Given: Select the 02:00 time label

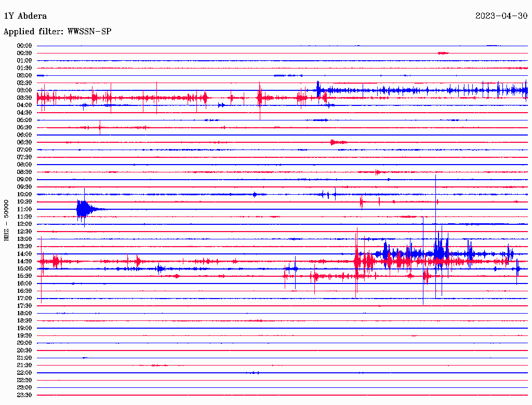Looking at the screenshot, I should [x=24, y=76].
